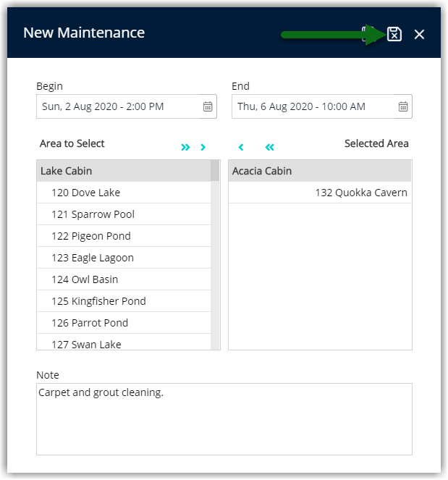Select 132 Quokka Cavern in Selected Area
This screenshot has height=480, width=448.
coord(320,193)
